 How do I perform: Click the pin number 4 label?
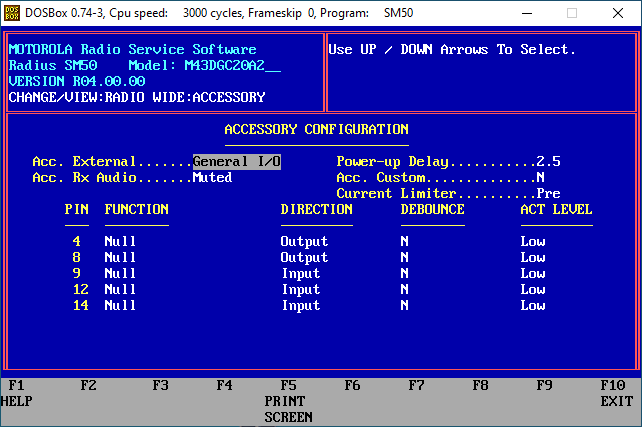[x=77, y=241]
